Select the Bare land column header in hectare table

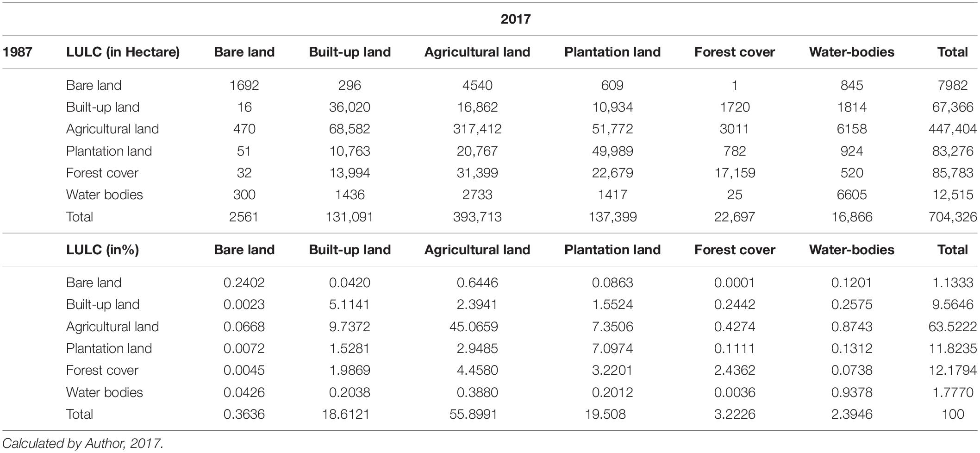[x=244, y=52]
